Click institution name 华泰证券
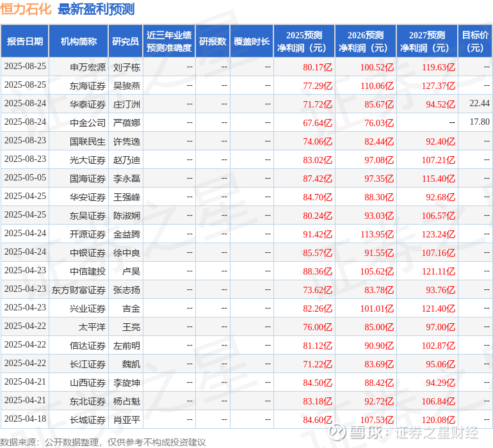Image resolution: width=493 pixels, height=448 pixels. point(88,104)
